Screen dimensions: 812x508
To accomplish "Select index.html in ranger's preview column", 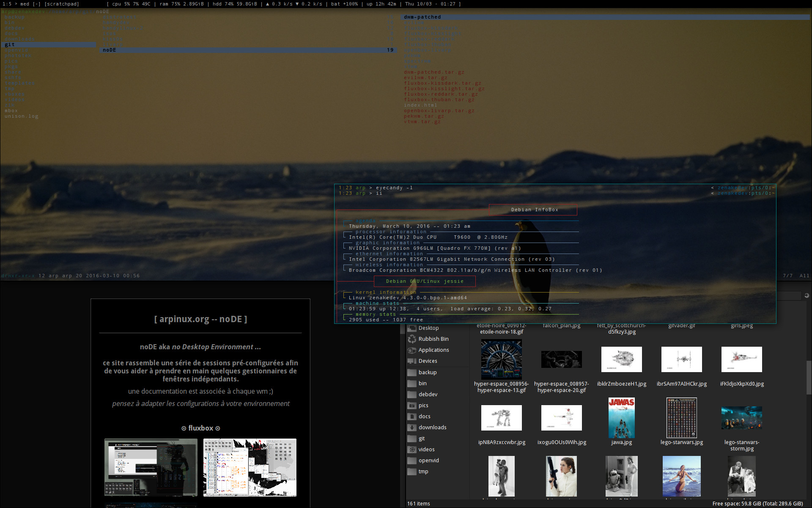I will [420, 105].
